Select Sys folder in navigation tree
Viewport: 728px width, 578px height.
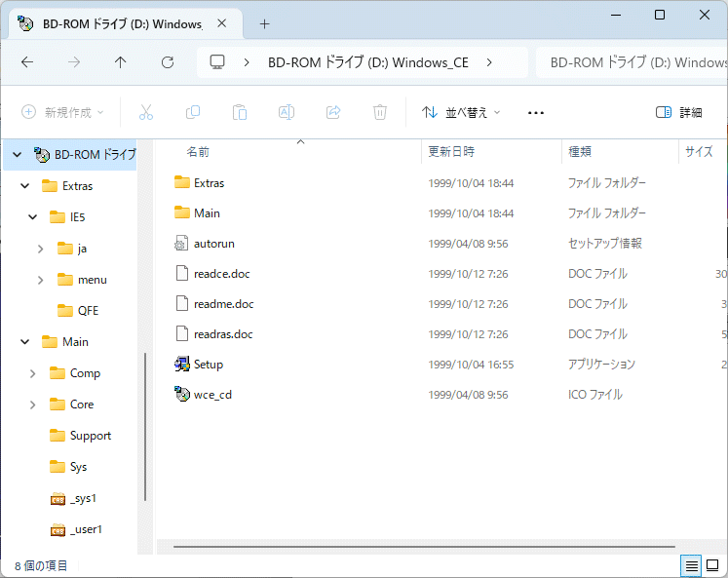click(68, 467)
